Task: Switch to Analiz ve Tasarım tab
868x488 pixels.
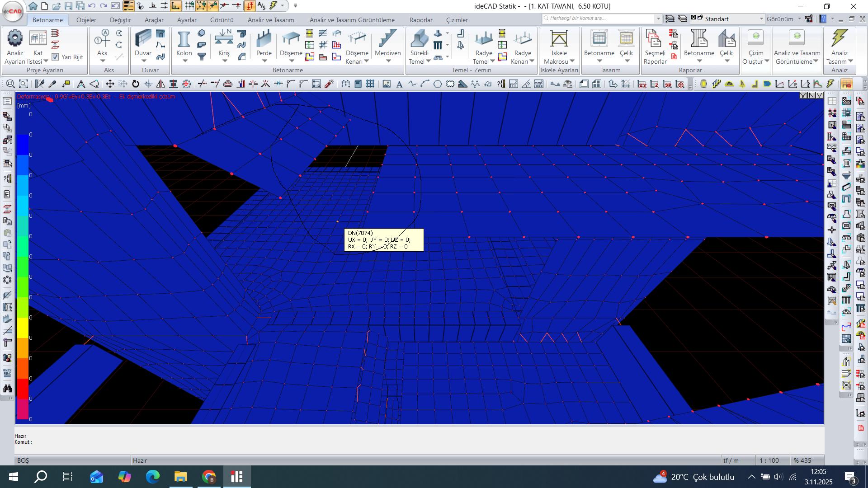Action: pos(270,20)
